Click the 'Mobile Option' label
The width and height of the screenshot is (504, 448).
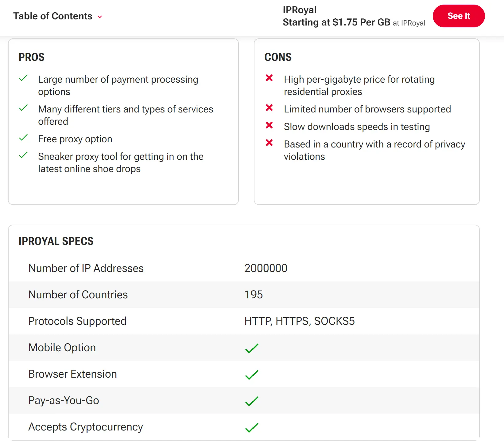pyautogui.click(x=62, y=348)
